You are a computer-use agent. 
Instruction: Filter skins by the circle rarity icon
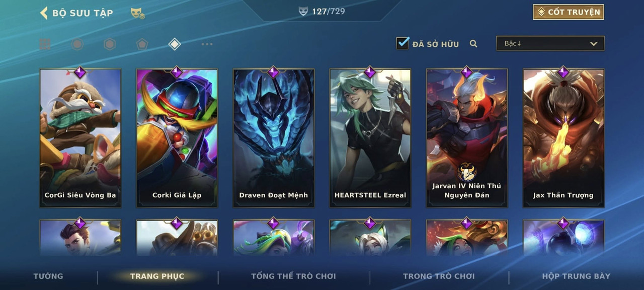tap(77, 44)
